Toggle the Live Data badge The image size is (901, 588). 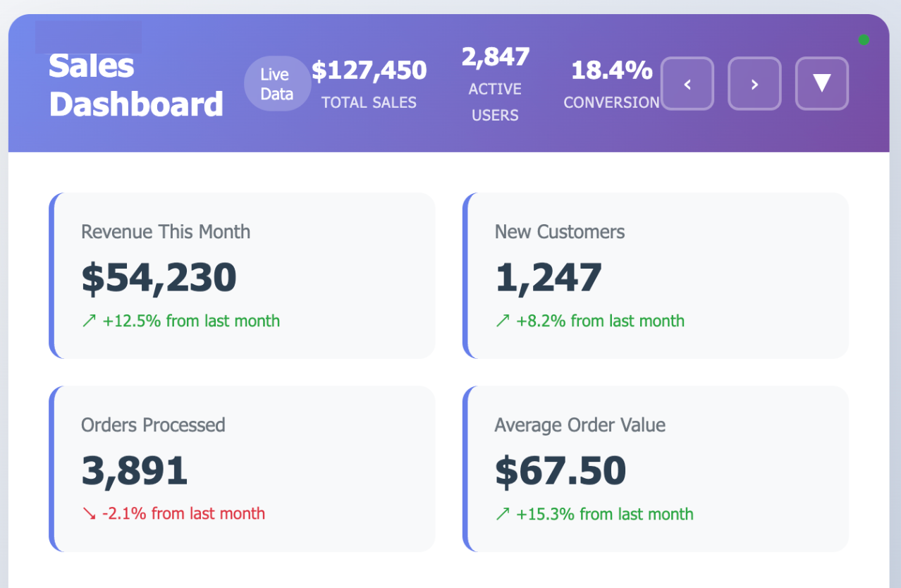point(276,84)
